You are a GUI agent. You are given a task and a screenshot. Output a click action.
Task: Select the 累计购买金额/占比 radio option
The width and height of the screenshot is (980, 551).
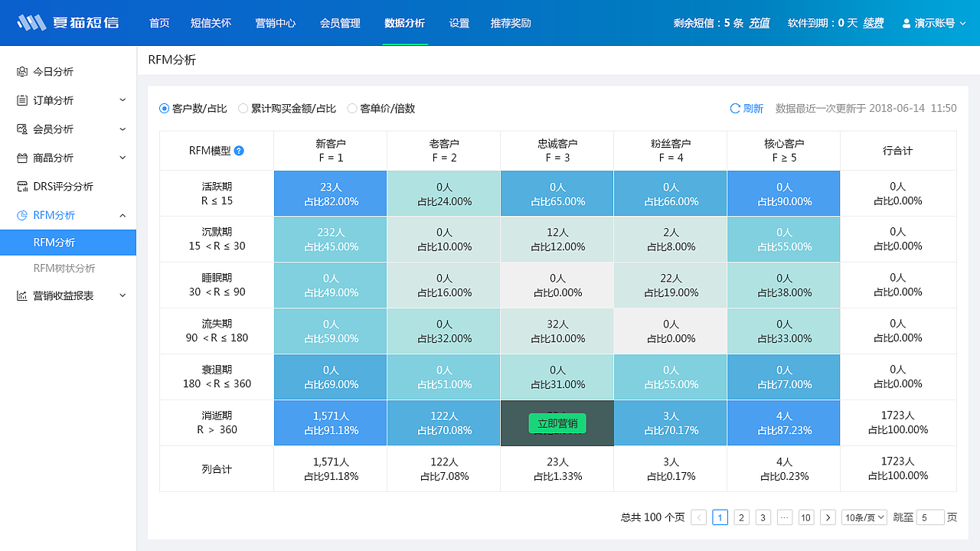243,109
